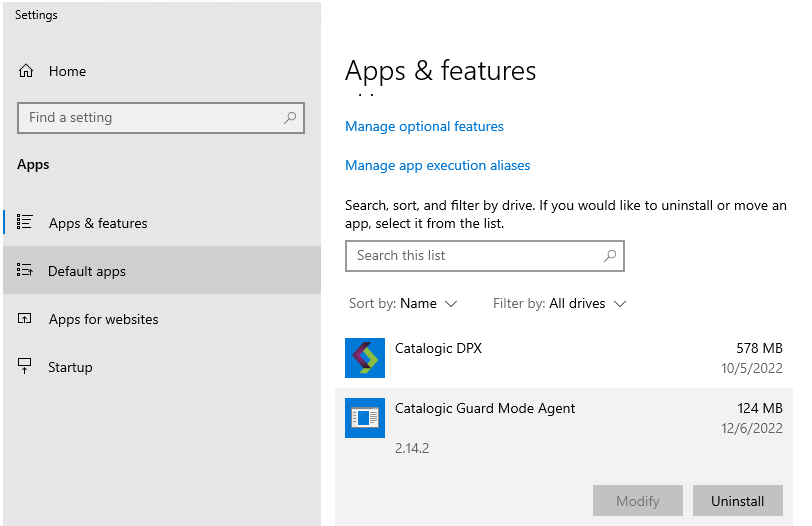Screen dimensions: 812x526
Task: Go to Startup apps section
Action: click(70, 367)
